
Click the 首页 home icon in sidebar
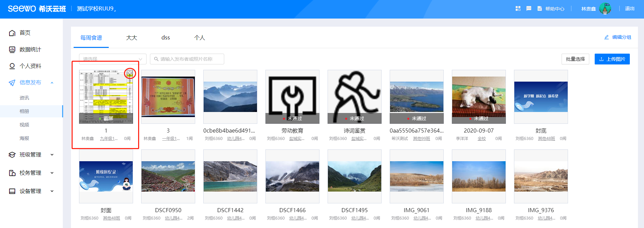point(12,33)
